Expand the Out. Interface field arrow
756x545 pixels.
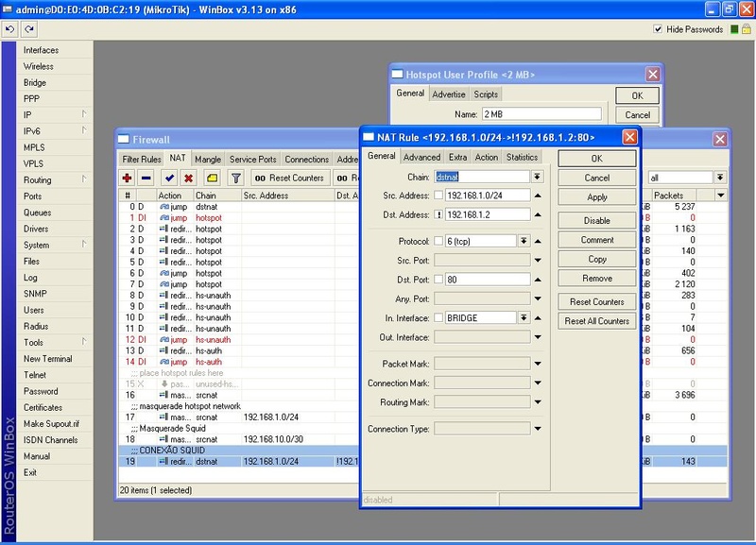(x=538, y=337)
